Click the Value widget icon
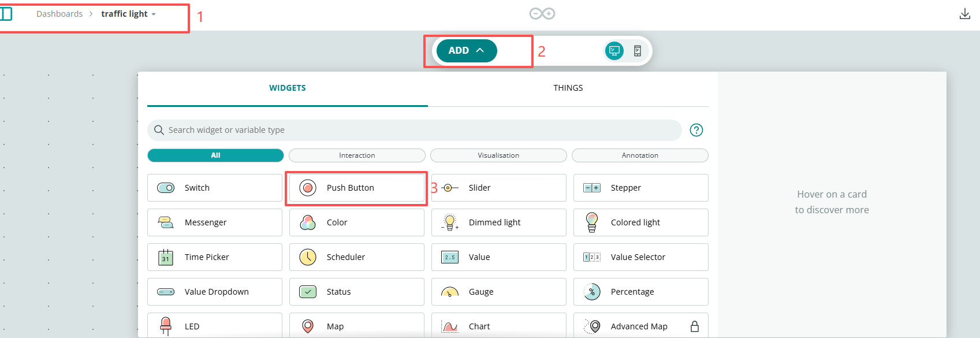 pos(450,257)
